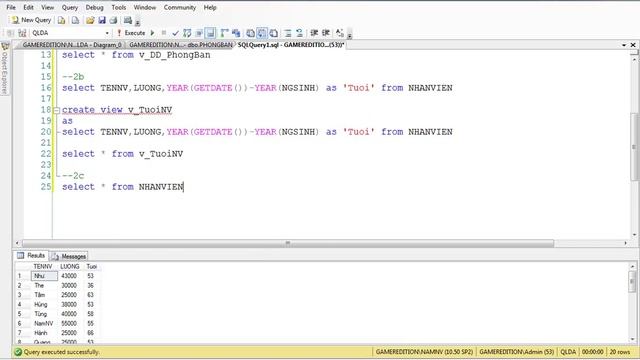
Task: Toggle Include Client Statistics
Action: coord(236,33)
